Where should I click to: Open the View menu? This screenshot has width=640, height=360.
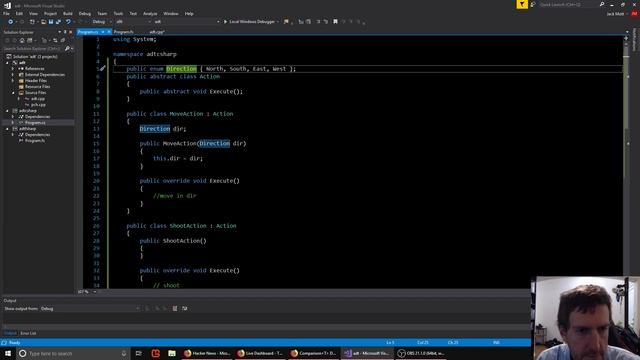tap(33, 13)
